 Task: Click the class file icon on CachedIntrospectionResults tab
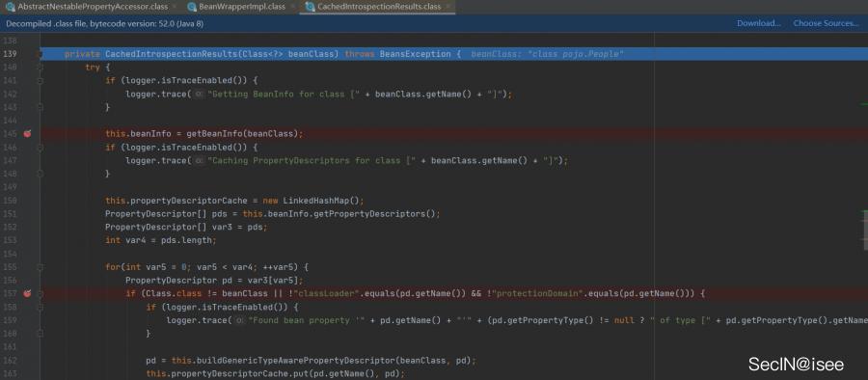point(311,7)
